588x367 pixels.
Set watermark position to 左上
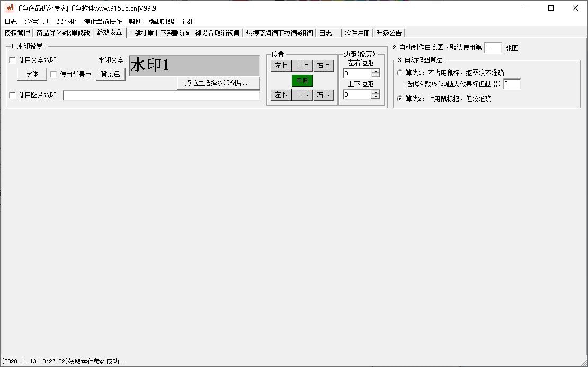[x=281, y=66]
